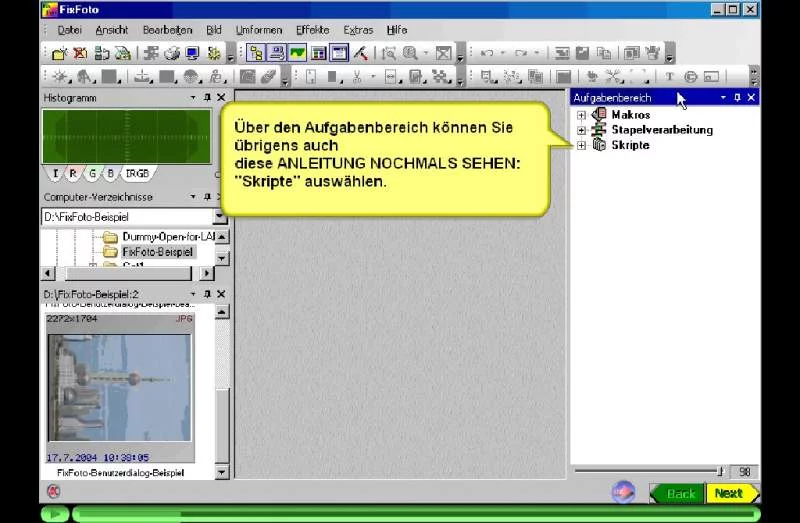Screen dimensions: 800x523
Task: Close the Aufgabenbereich panel
Action: 751,97
